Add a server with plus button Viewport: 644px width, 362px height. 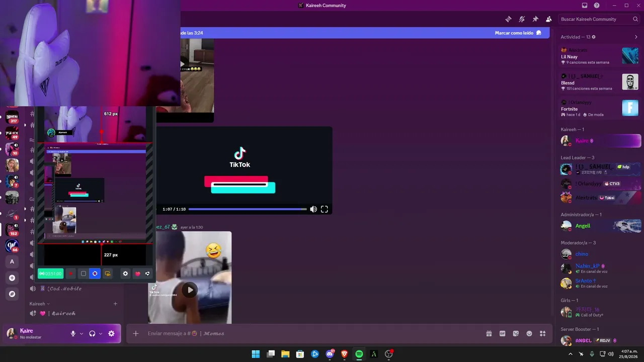(x=12, y=278)
